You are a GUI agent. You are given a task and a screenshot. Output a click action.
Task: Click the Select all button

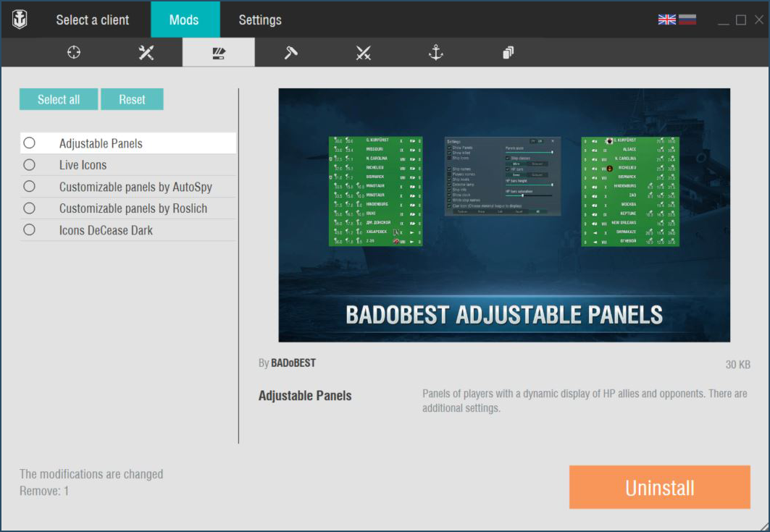(59, 99)
